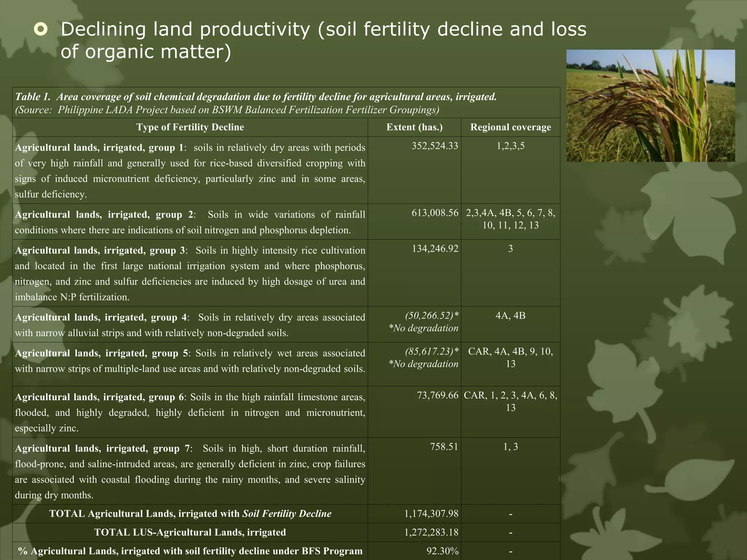Click the 134,246.92 extent value
The width and height of the screenshot is (747, 560).
435,249
